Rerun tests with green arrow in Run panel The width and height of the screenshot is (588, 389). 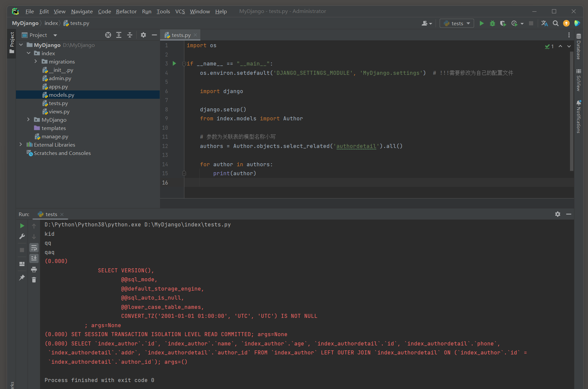point(22,226)
